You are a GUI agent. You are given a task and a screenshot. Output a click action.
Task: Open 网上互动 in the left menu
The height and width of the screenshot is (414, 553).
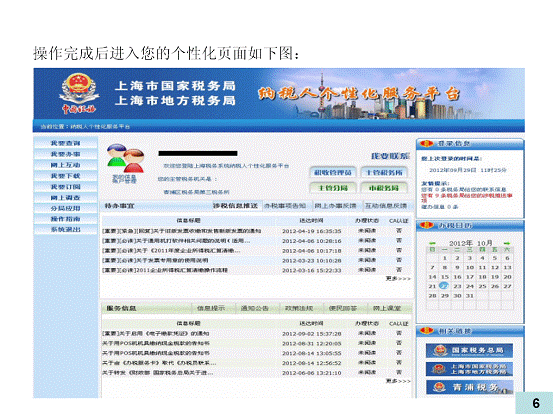[x=66, y=165]
